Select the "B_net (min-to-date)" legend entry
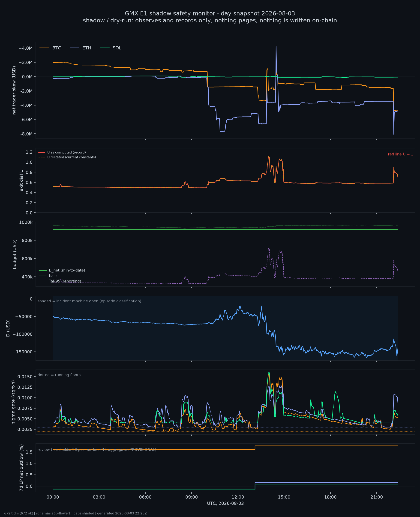 point(62,270)
